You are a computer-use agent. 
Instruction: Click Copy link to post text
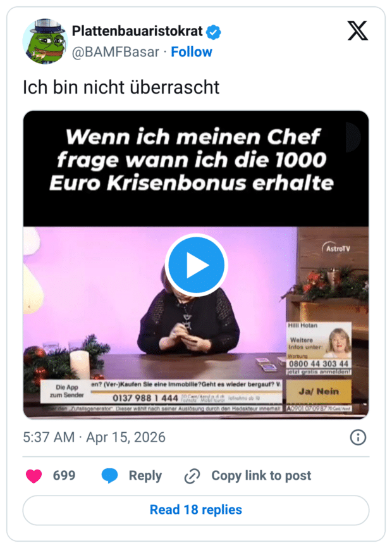coord(261,476)
